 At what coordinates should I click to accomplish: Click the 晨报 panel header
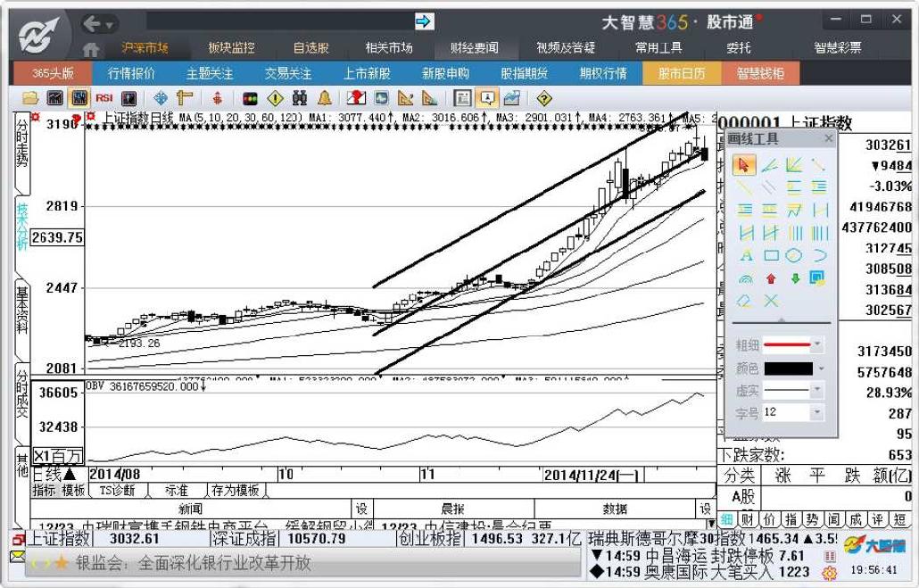tap(452, 509)
